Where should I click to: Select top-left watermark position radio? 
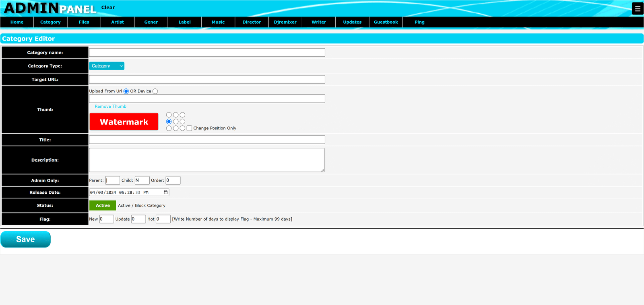(169, 115)
